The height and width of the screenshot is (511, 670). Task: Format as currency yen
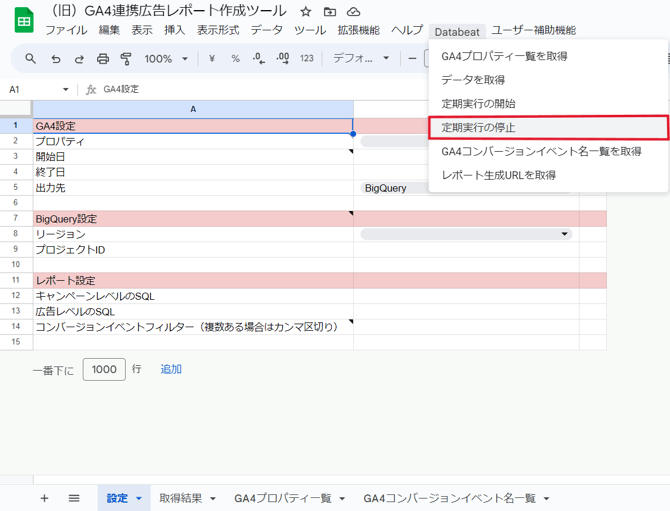[212, 59]
